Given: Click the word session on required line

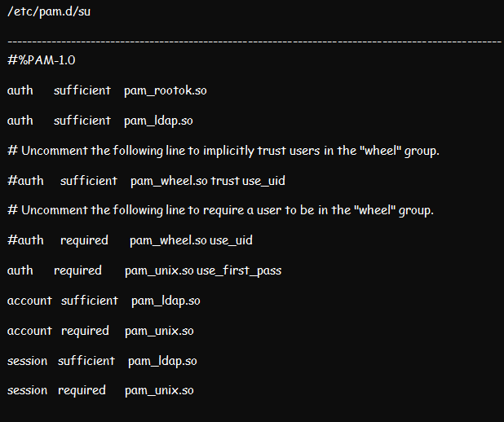Looking at the screenshot, I should (28, 390).
